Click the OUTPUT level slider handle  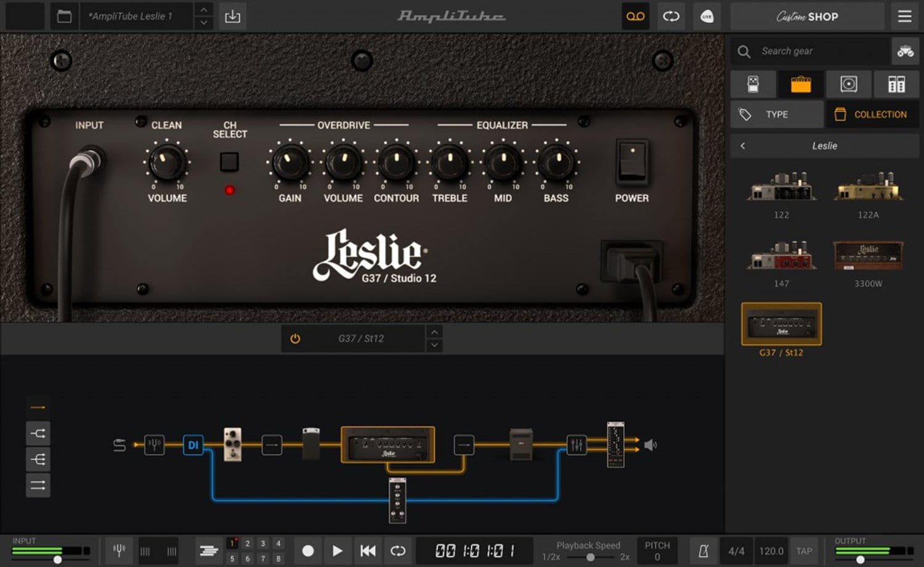[x=861, y=560]
